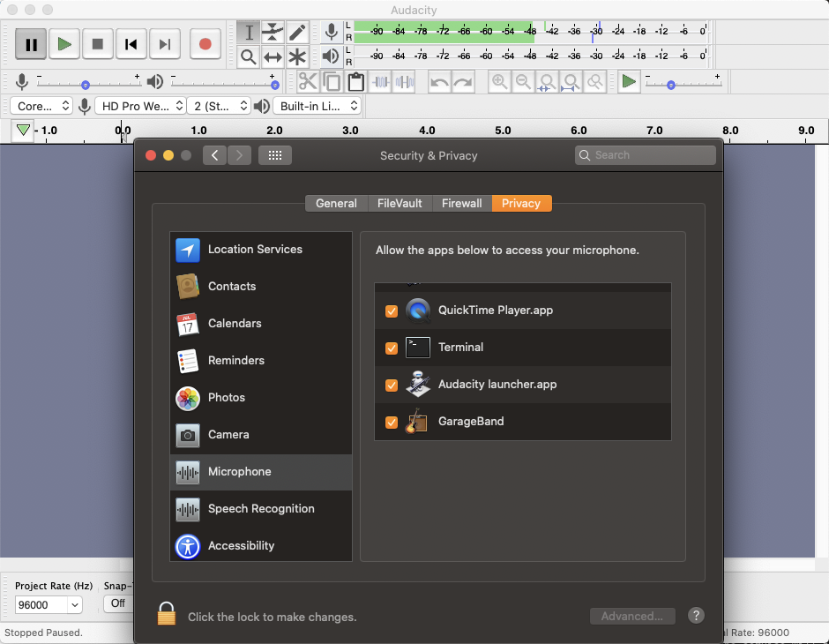The height and width of the screenshot is (644, 829).
Task: Open the 2 (St... recording channels dropdown
Action: pyautogui.click(x=219, y=106)
